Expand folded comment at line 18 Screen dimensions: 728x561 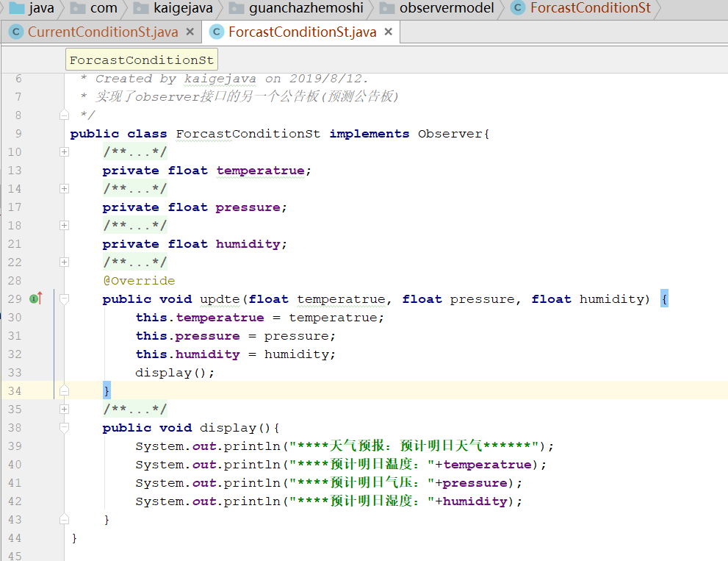tap(65, 226)
